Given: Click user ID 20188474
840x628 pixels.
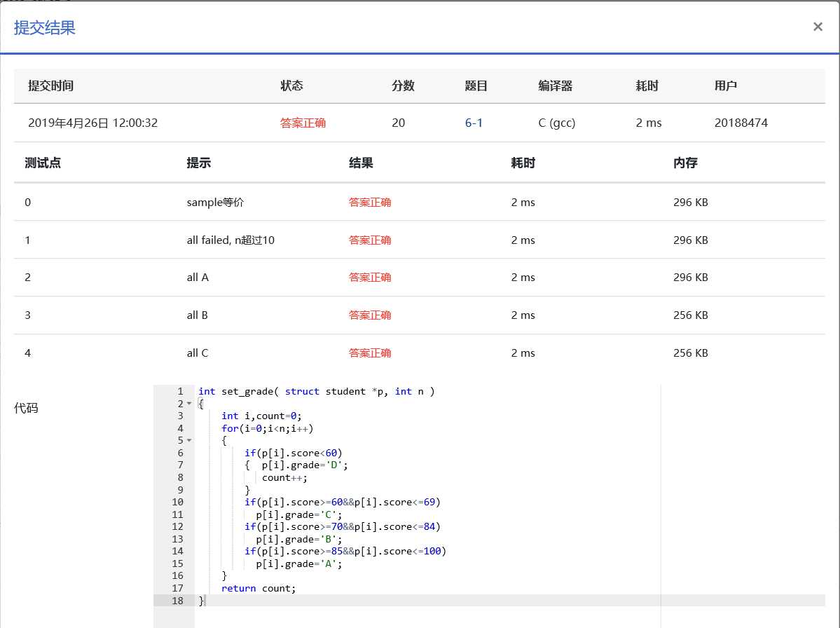Looking at the screenshot, I should (x=741, y=123).
